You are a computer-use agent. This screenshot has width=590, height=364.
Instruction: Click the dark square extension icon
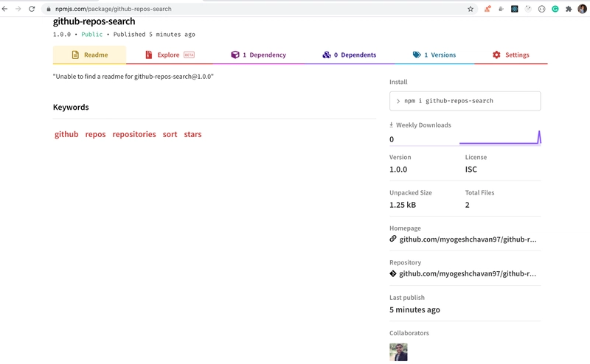pos(514,9)
